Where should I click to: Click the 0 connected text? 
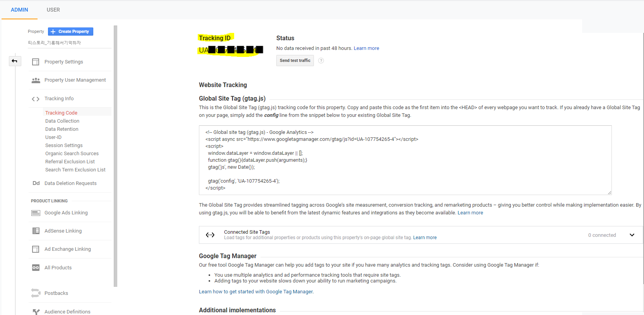602,235
